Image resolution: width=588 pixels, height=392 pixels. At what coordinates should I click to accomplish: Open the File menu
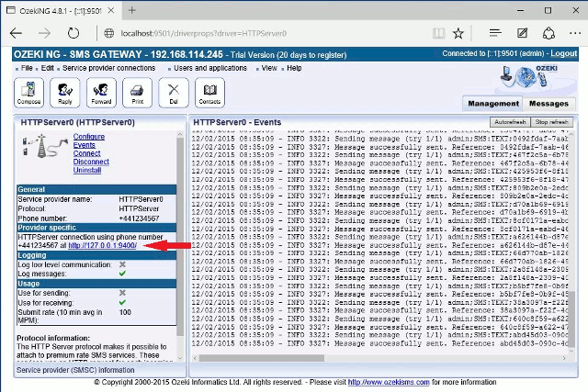(x=27, y=68)
